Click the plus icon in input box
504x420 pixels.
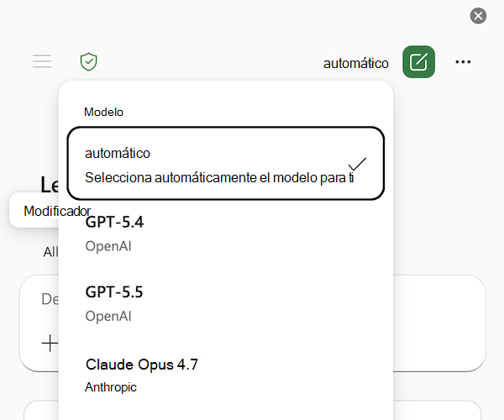(x=50, y=343)
